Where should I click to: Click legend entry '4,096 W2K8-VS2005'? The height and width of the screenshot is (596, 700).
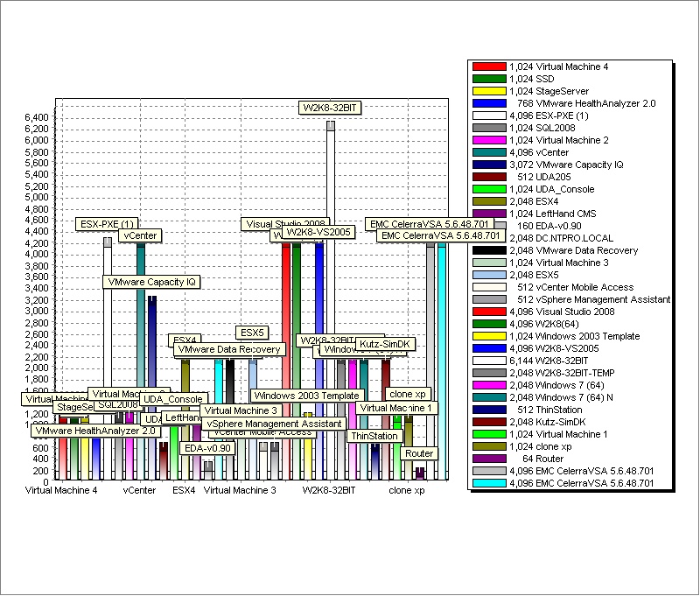554,348
